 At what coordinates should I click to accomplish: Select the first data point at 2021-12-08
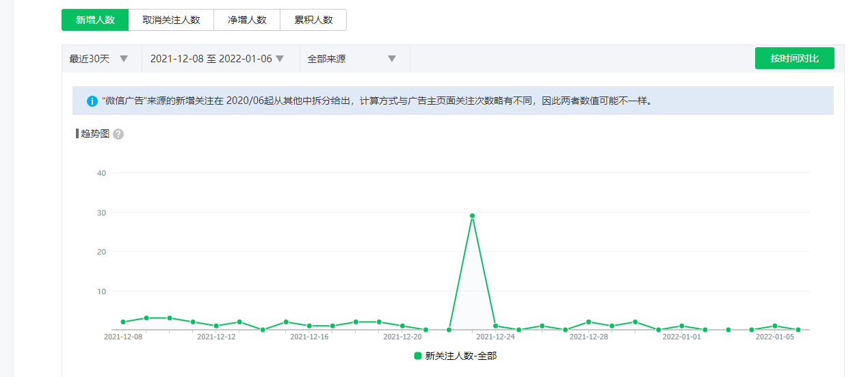tap(123, 322)
